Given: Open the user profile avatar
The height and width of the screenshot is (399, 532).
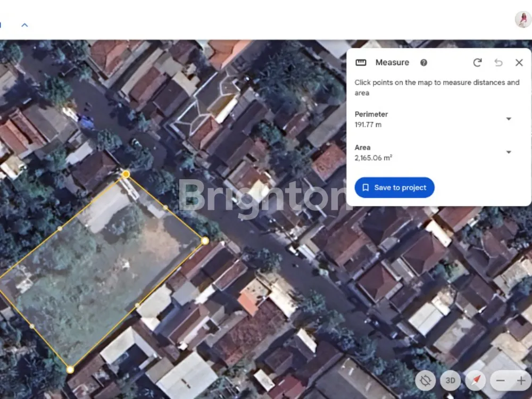Looking at the screenshot, I should pyautogui.click(x=522, y=20).
